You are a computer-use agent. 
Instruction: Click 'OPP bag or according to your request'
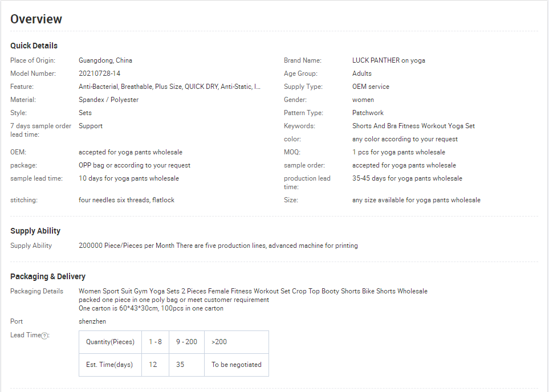[135, 165]
